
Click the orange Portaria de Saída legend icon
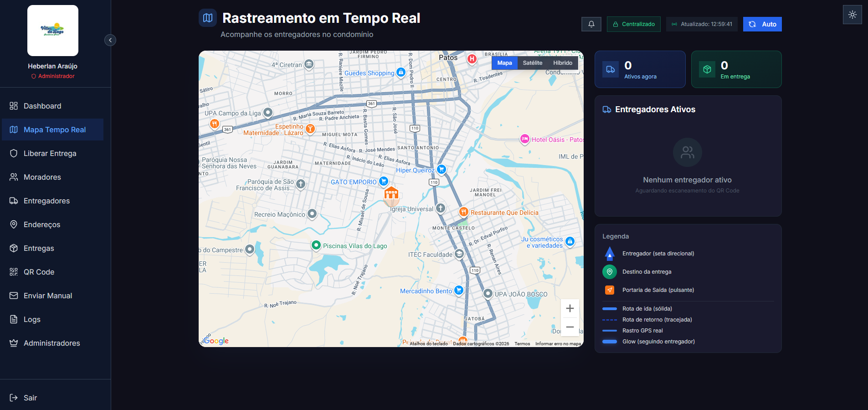click(610, 290)
